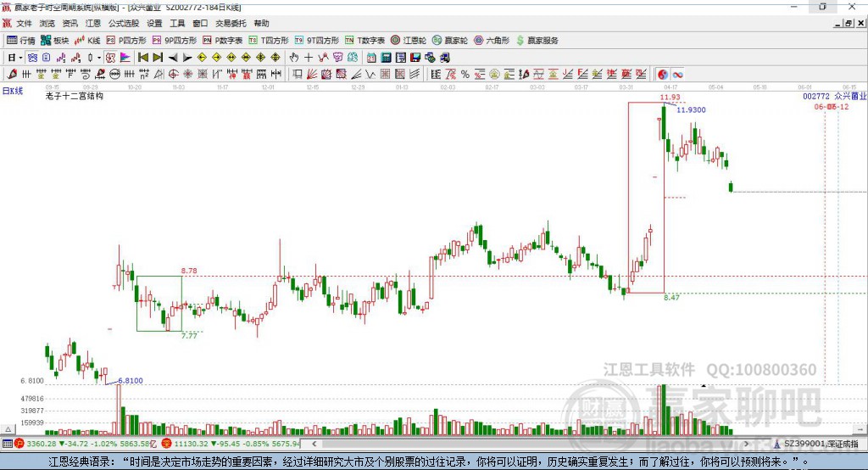The width and height of the screenshot is (868, 470).
Task: Launch the 赢家轮 wheel tool
Action: pyautogui.click(x=450, y=41)
